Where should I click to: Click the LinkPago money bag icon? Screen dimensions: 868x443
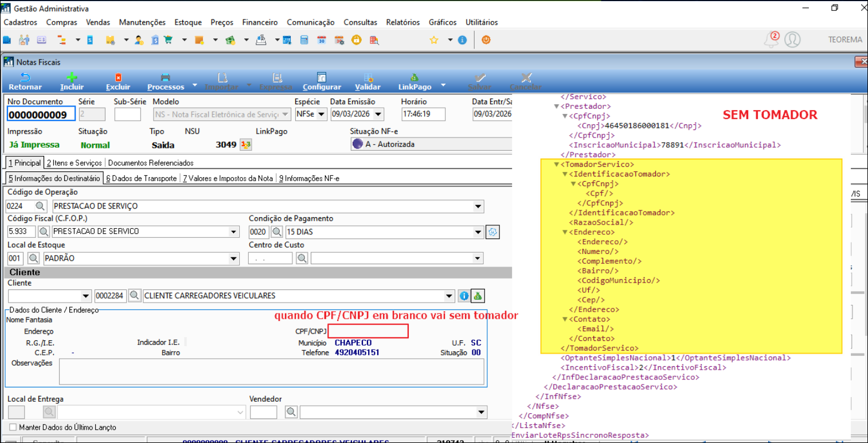point(414,78)
